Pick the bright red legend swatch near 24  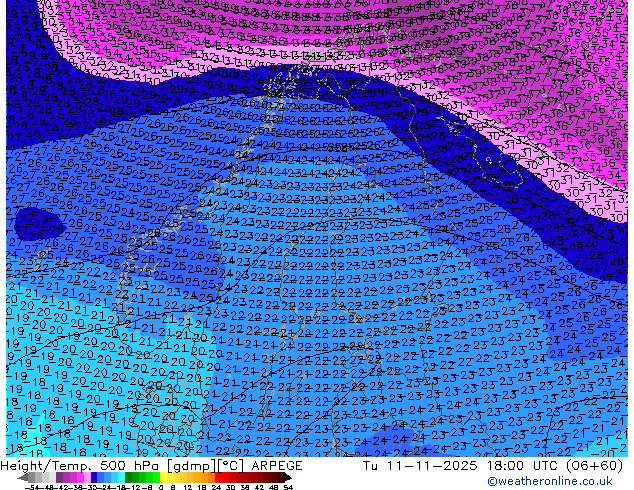(x=218, y=477)
